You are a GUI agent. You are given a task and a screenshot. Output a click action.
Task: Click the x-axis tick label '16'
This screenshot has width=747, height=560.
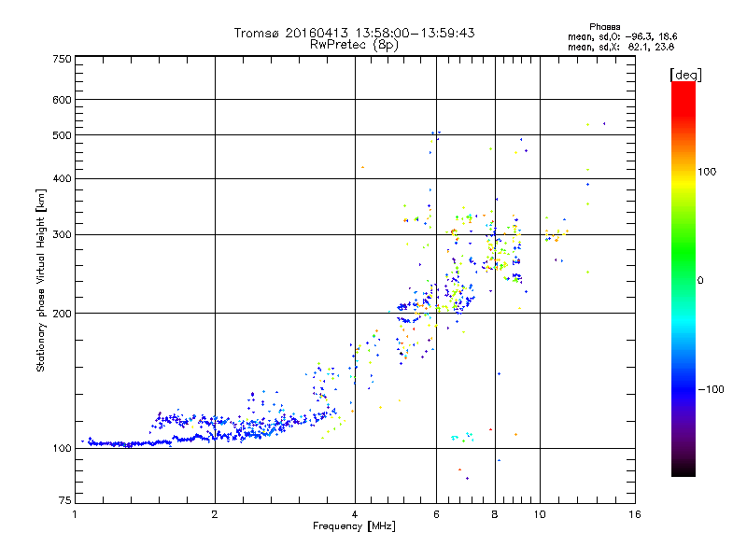pyautogui.click(x=635, y=514)
